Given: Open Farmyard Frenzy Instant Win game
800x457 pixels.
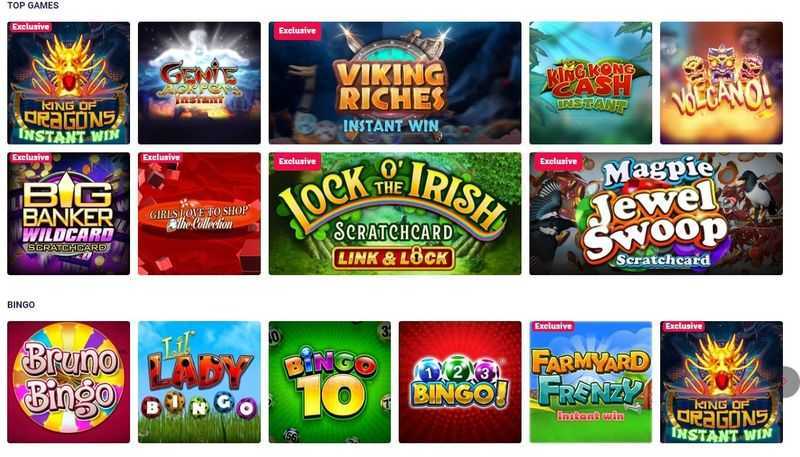Looking at the screenshot, I should coord(590,382).
